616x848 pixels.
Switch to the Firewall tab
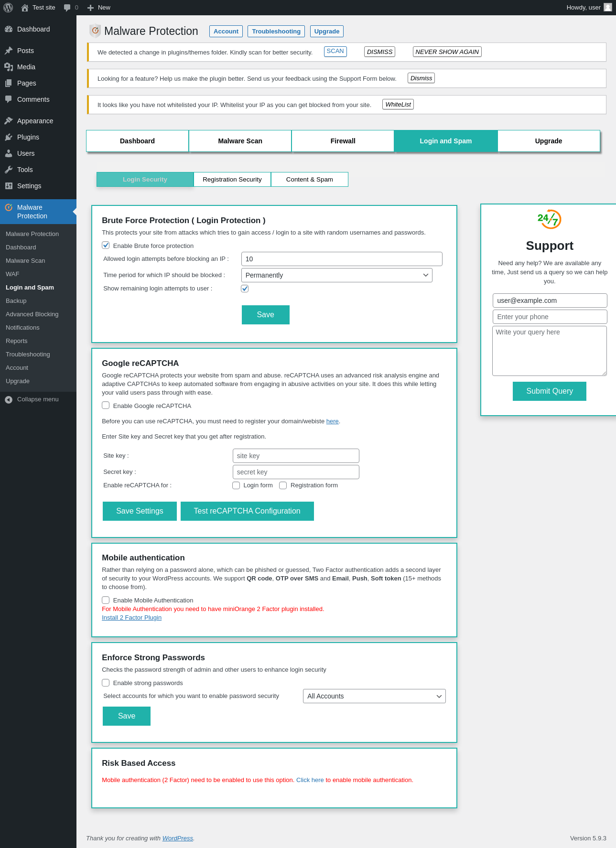click(343, 141)
